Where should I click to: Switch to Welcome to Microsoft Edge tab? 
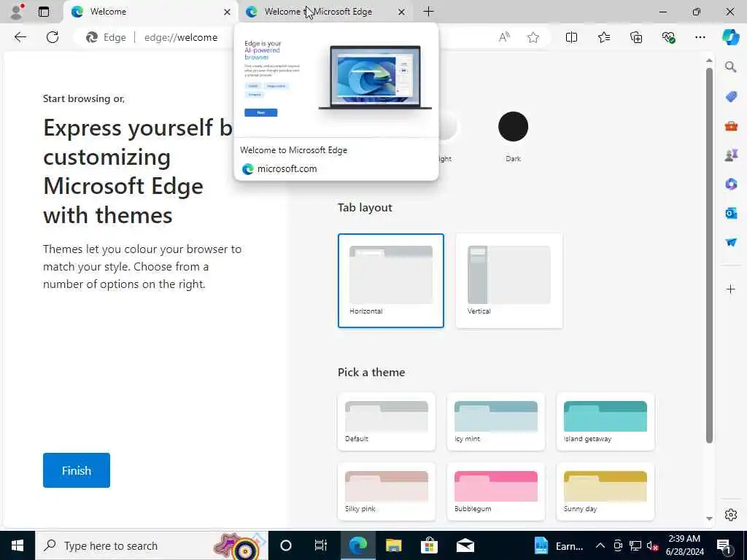pyautogui.click(x=324, y=12)
